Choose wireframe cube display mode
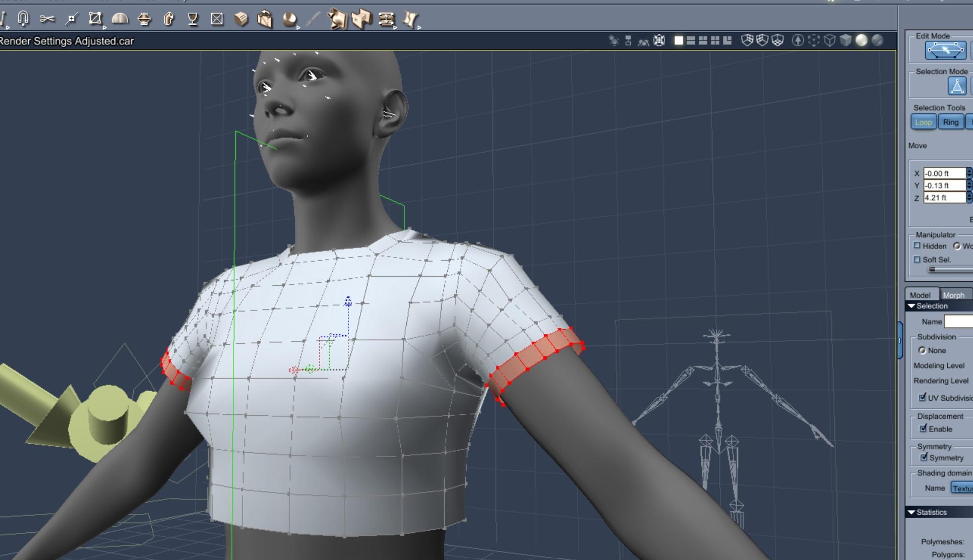This screenshot has width=973, height=560. [x=829, y=40]
